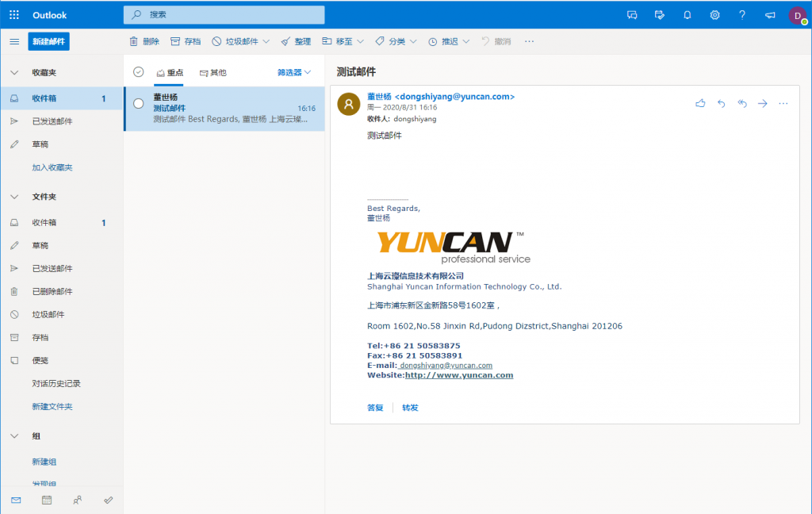Open toolbar overflow more options

click(x=529, y=41)
